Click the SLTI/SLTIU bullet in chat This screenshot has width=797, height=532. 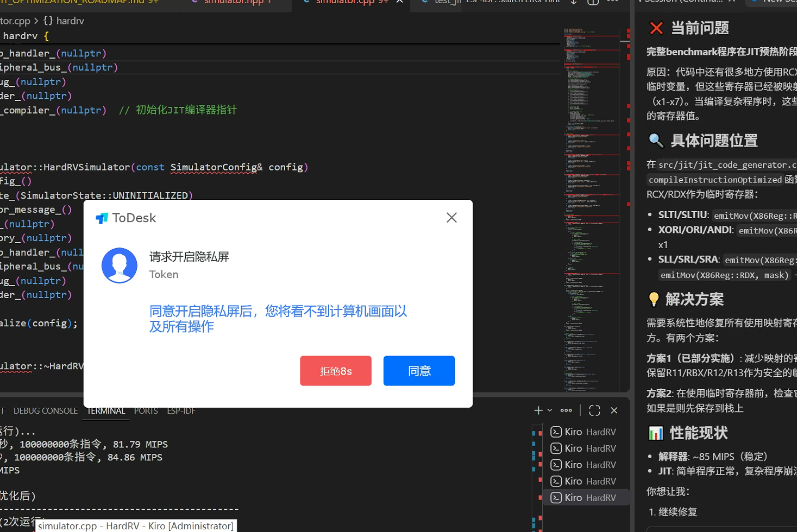(x=683, y=215)
